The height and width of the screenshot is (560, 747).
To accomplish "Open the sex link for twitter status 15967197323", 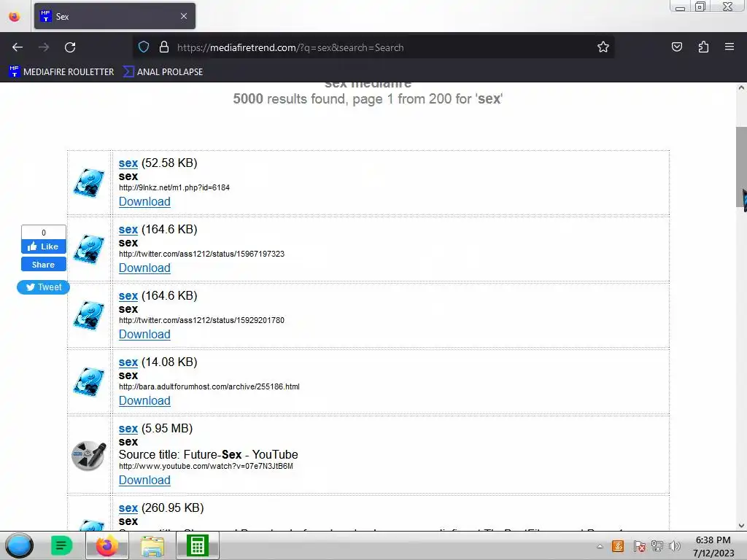I will pyautogui.click(x=128, y=230).
